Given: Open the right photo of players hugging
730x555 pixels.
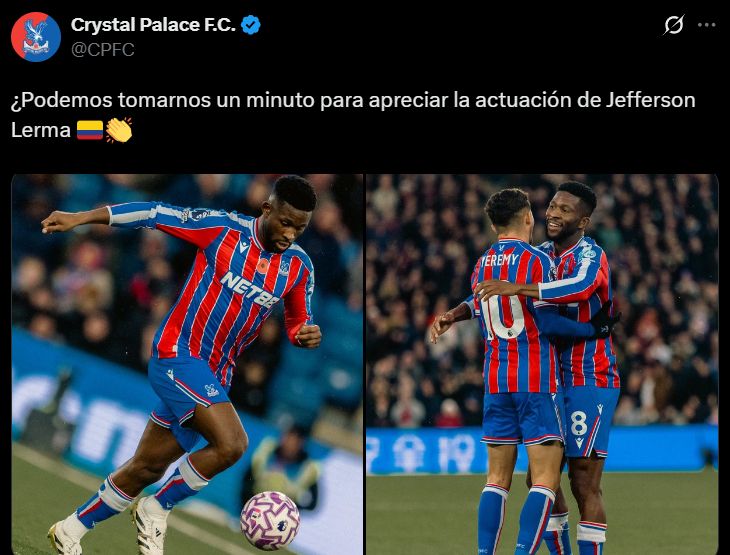Looking at the screenshot, I should 542,365.
